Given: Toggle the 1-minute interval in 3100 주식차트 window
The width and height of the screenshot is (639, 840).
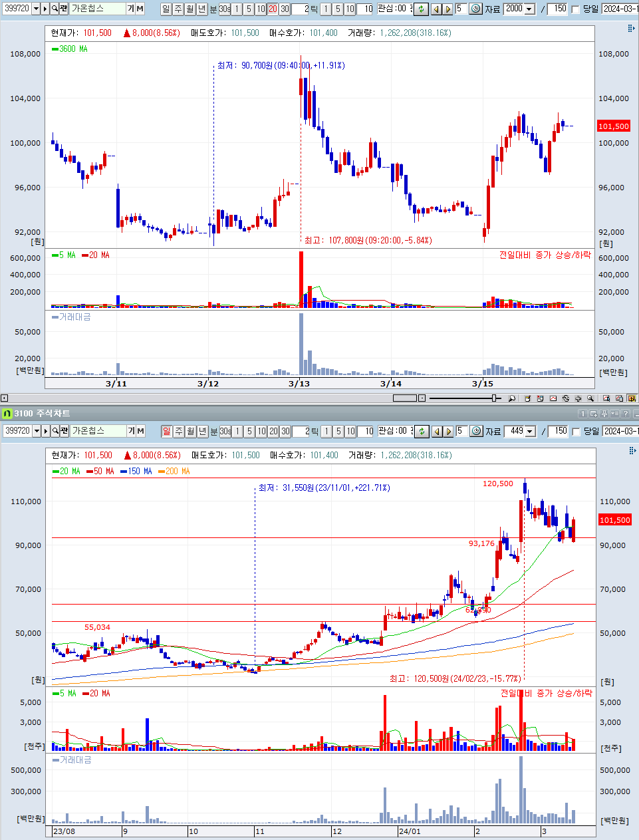Looking at the screenshot, I should (237, 431).
